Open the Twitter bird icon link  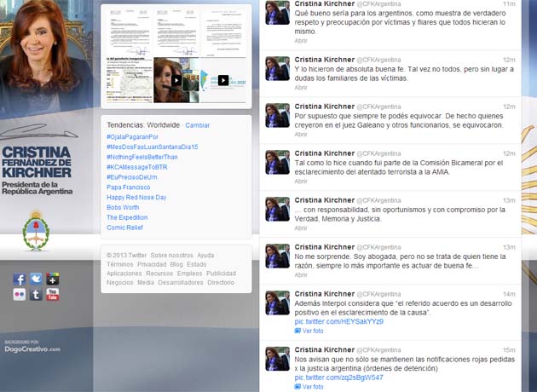[x=36, y=279]
